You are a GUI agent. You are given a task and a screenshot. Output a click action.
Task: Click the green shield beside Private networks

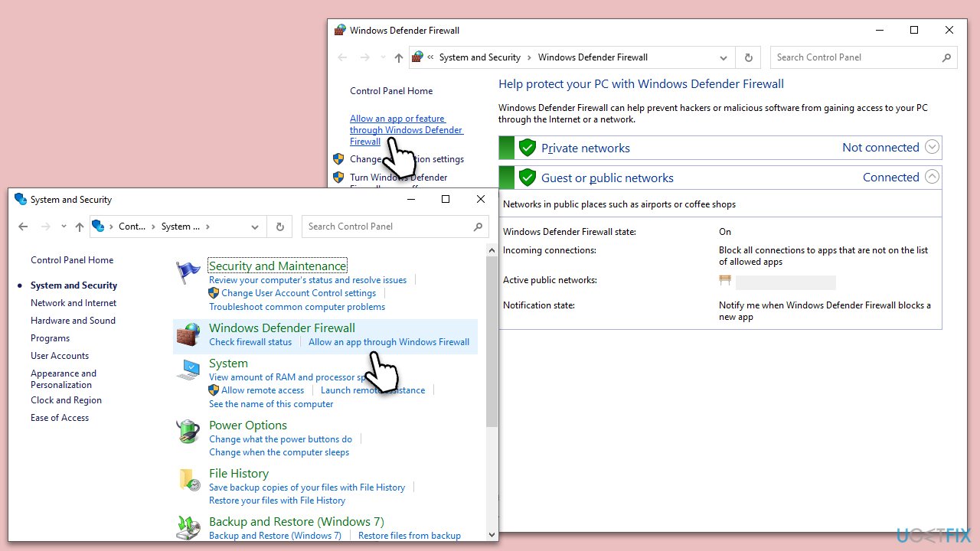point(527,148)
